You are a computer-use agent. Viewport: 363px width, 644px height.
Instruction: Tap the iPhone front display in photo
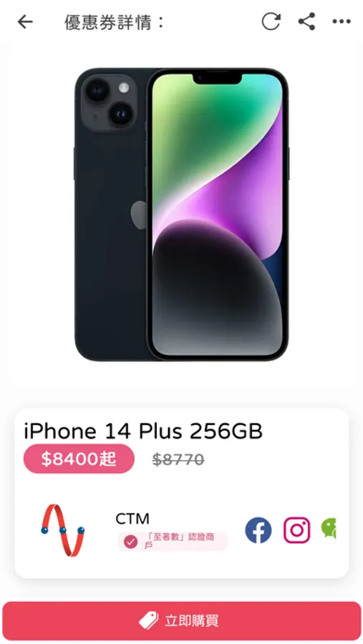(217, 215)
